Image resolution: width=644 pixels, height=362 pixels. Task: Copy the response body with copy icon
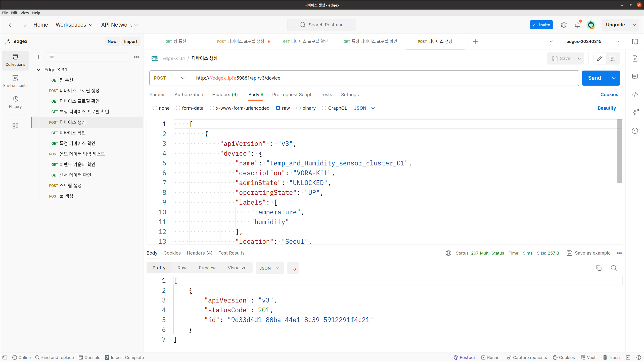pyautogui.click(x=599, y=268)
